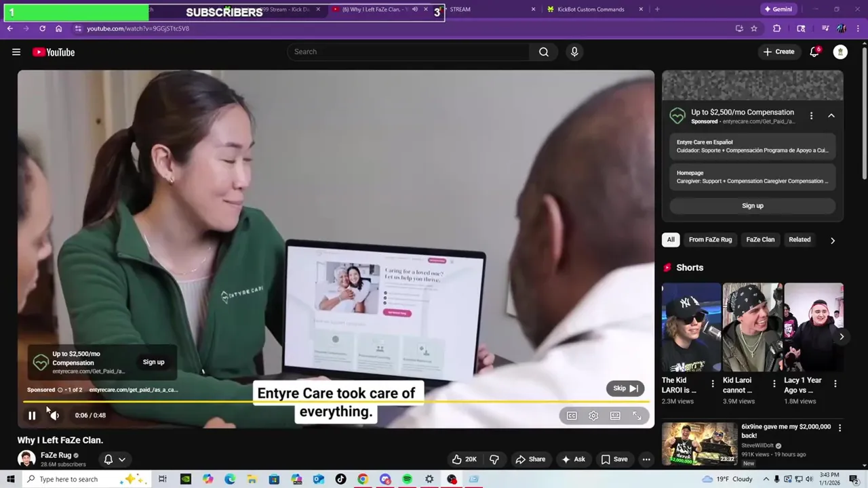Image resolution: width=868 pixels, height=488 pixels.
Task: Save video to playlist
Action: click(614, 459)
